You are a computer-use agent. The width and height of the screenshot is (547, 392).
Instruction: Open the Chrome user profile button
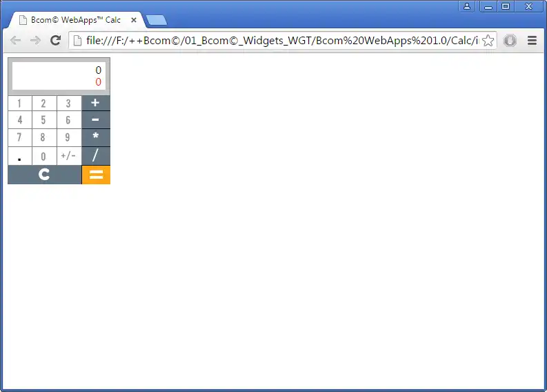[x=467, y=6]
